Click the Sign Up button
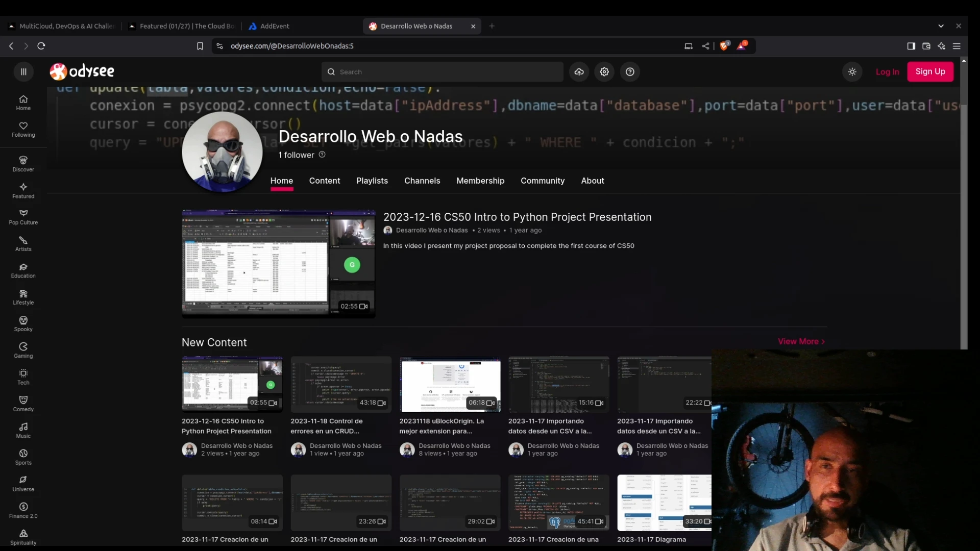980x551 pixels. [930, 71]
